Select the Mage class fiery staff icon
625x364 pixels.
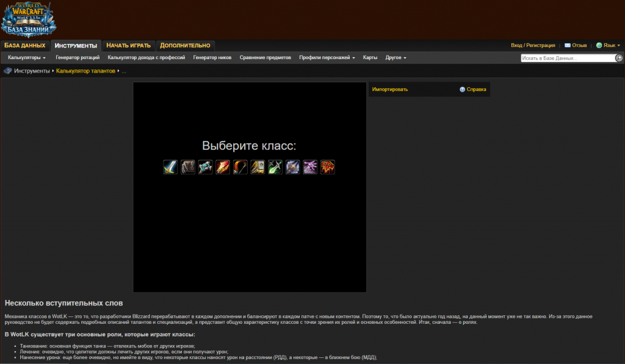tap(223, 167)
